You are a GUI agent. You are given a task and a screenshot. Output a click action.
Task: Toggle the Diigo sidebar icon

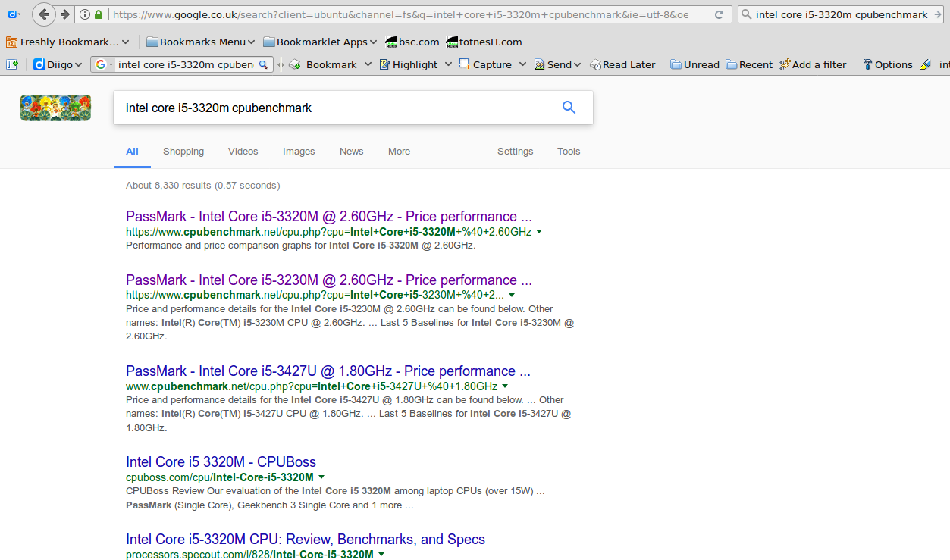click(x=12, y=64)
